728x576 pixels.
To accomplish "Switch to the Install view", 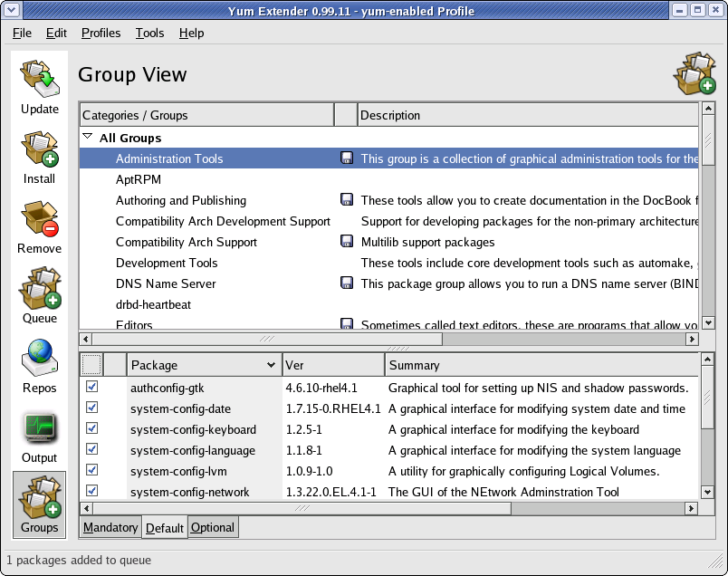I will (40, 156).
